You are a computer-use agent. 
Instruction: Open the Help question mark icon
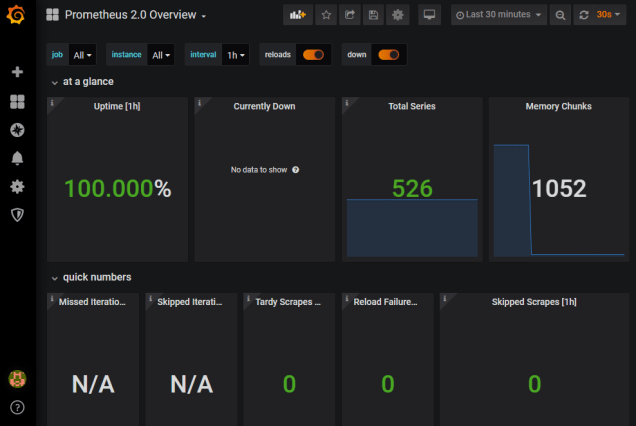pos(17,407)
